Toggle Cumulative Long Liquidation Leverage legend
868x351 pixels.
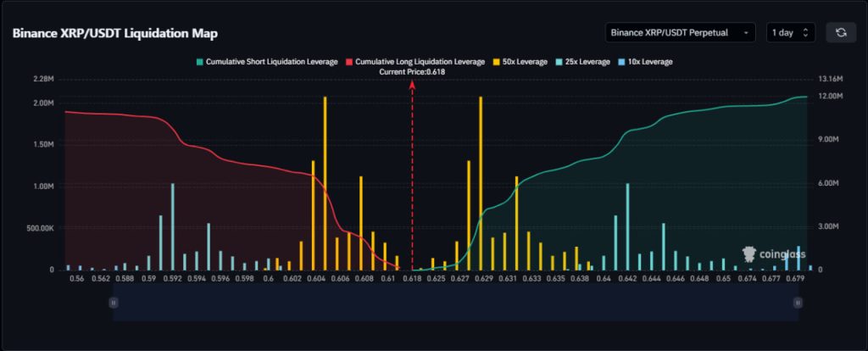click(415, 62)
